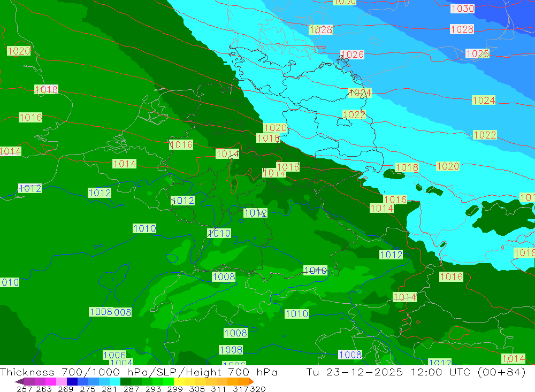Select the light pink swatch in the legend

(x=62, y=381)
